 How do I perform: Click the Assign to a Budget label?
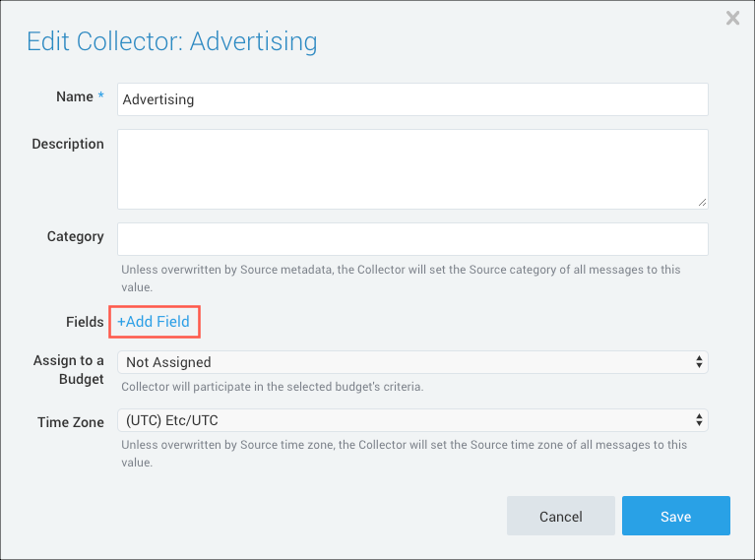(68, 370)
